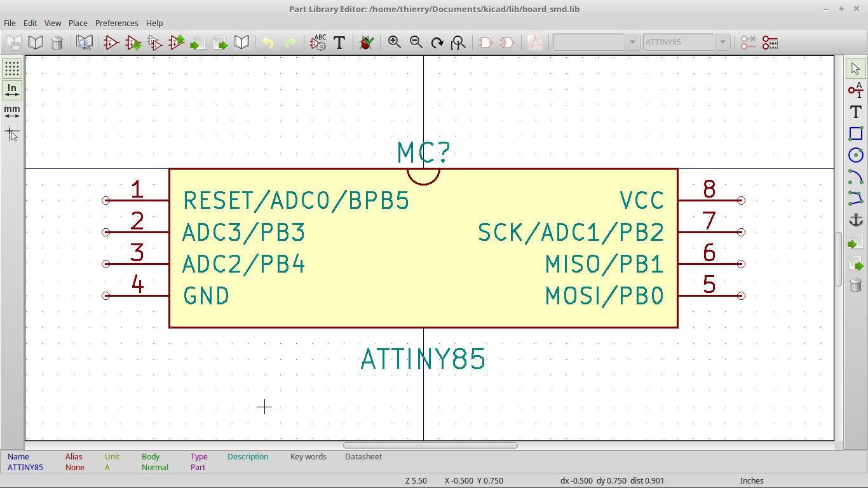Open the View menu

pyautogui.click(x=53, y=23)
